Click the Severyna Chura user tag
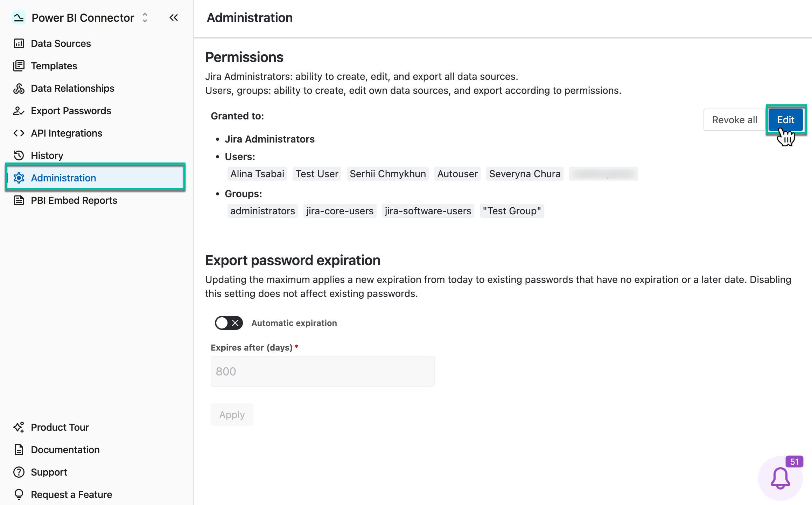The width and height of the screenshot is (812, 505). click(525, 174)
